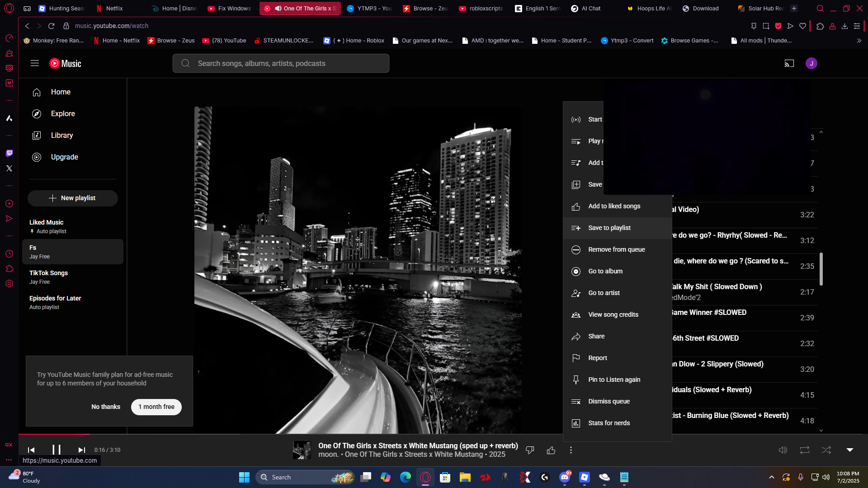Open the Ytmp3 - Convert bookmark
This screenshot has height=488, width=868.
click(x=627, y=41)
